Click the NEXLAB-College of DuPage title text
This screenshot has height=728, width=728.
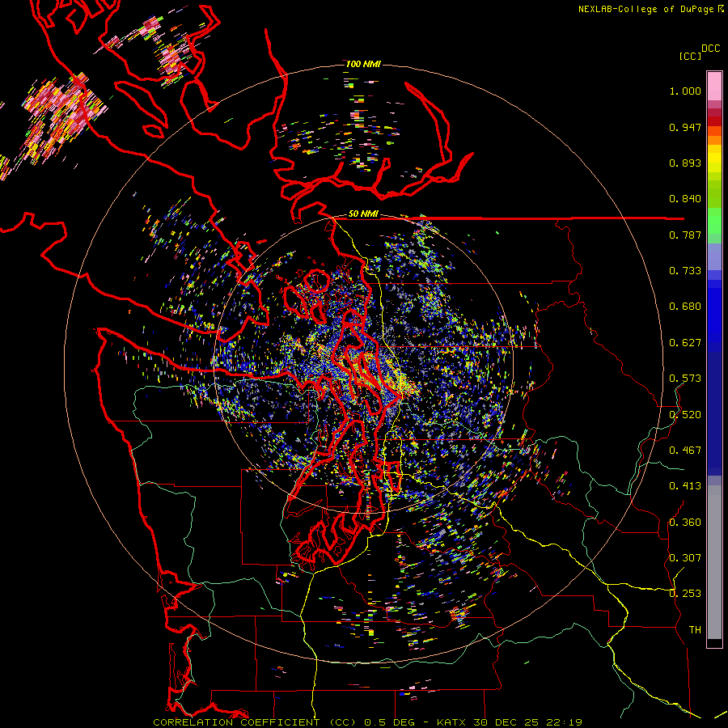click(x=650, y=9)
